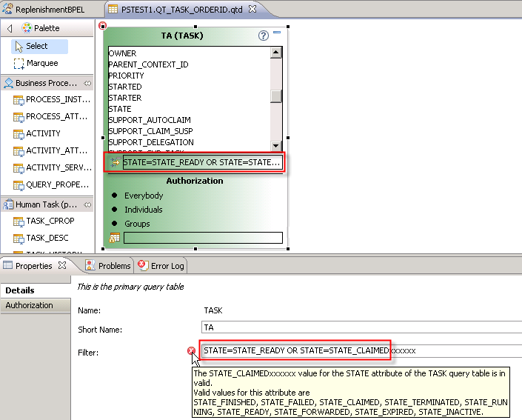
Task: Click the empty authorization filter field
Action: pos(203,238)
